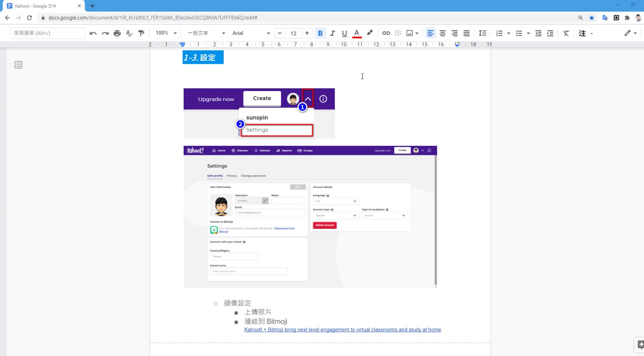Open a new browser tab

point(92,6)
